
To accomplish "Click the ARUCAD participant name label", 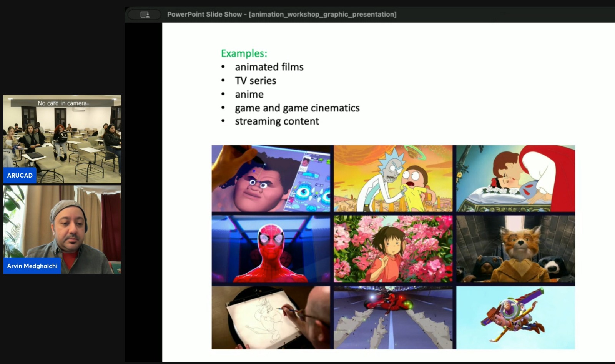I will click(x=20, y=175).
